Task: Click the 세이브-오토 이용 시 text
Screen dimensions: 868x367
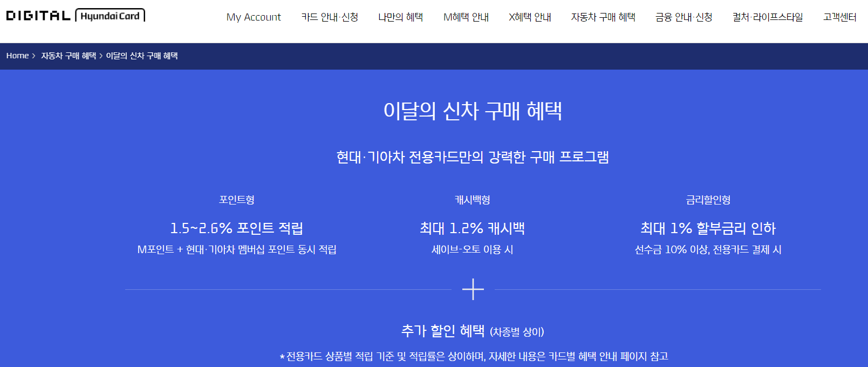Action: (473, 249)
